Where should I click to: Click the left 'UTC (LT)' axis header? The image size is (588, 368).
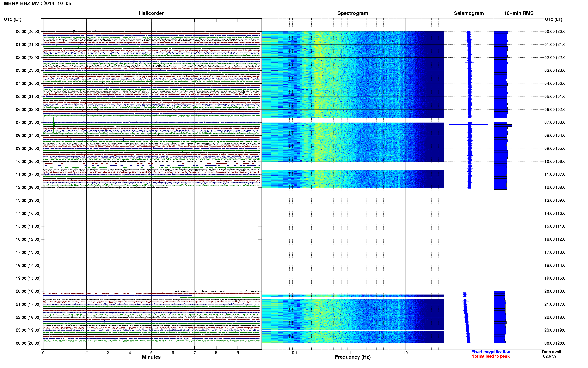tap(13, 19)
